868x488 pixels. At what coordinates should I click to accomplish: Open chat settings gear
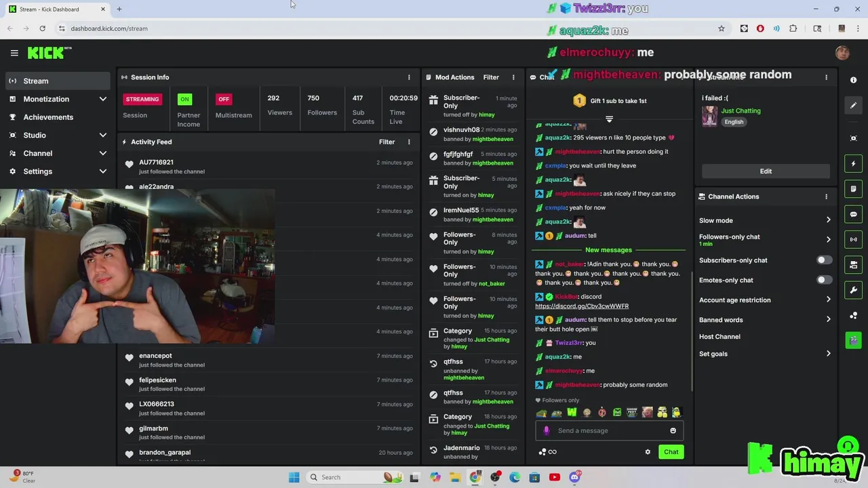click(x=648, y=452)
